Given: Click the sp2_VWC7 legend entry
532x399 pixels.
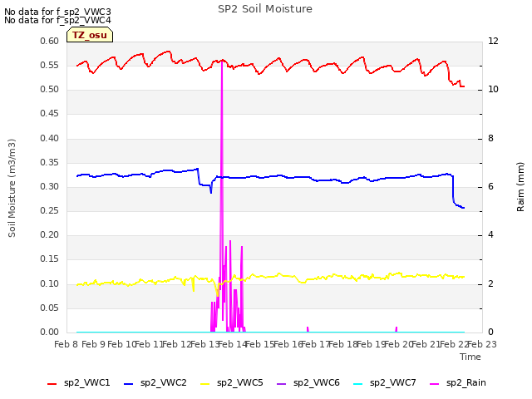Looking at the screenshot, I should (x=385, y=383).
